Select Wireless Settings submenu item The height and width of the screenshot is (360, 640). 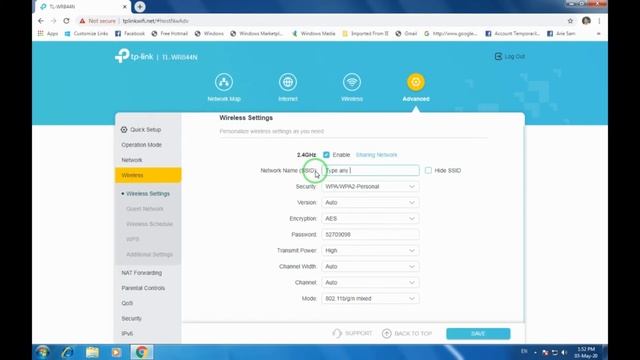click(148, 193)
